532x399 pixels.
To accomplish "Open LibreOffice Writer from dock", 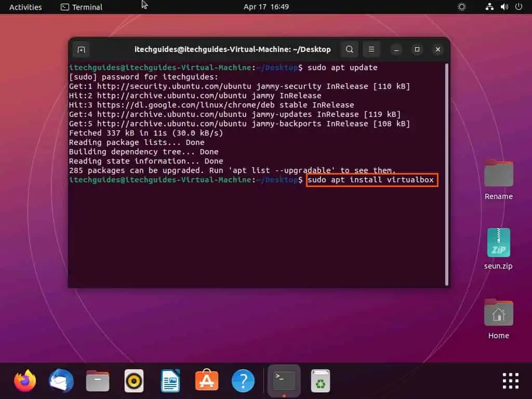I will (x=170, y=381).
